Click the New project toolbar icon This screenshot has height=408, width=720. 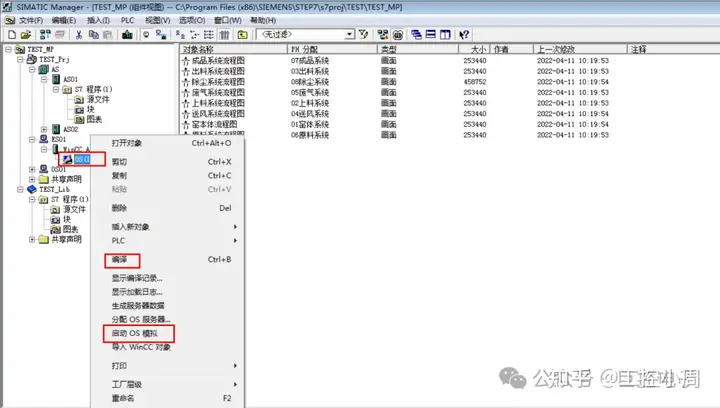12,34
